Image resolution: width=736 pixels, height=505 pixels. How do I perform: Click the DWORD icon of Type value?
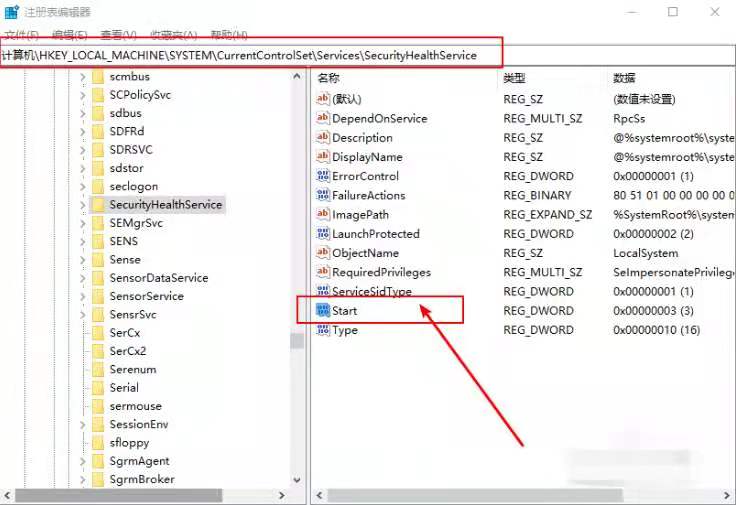pos(323,329)
